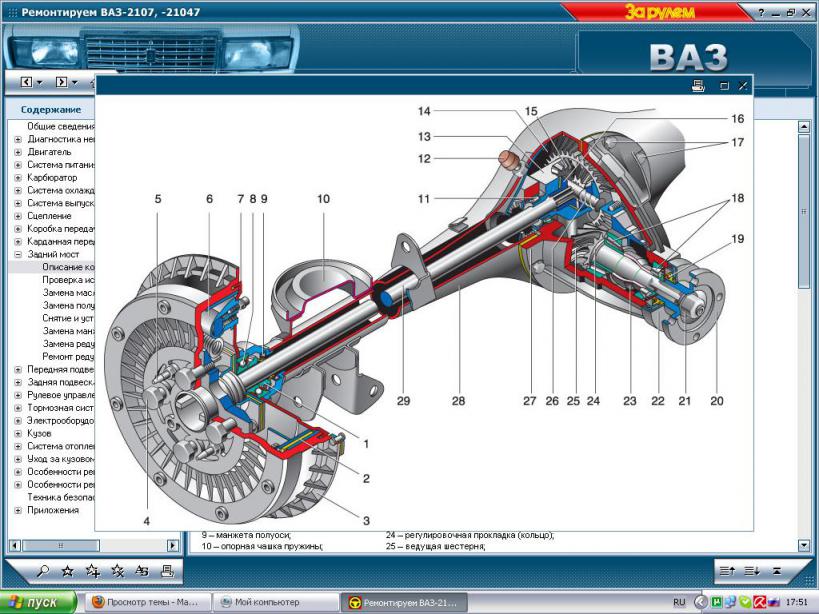Open 'Замена ман...' subtopic

(68, 331)
